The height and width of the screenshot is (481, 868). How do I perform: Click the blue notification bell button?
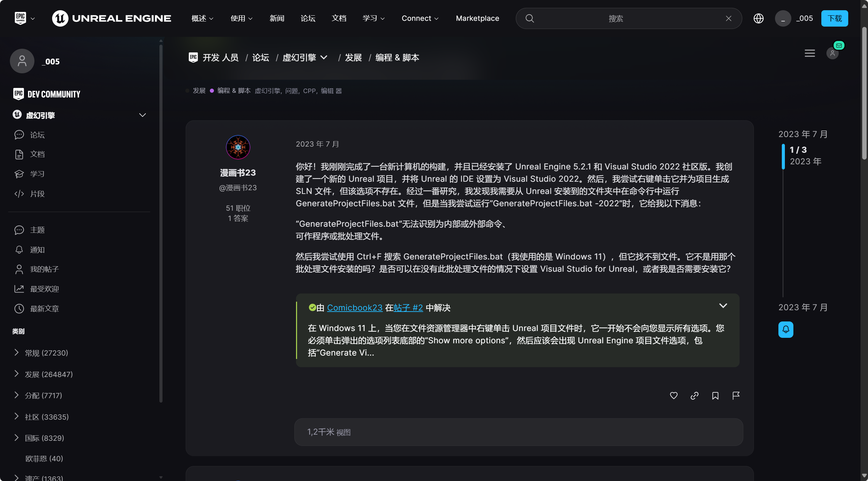pos(786,329)
